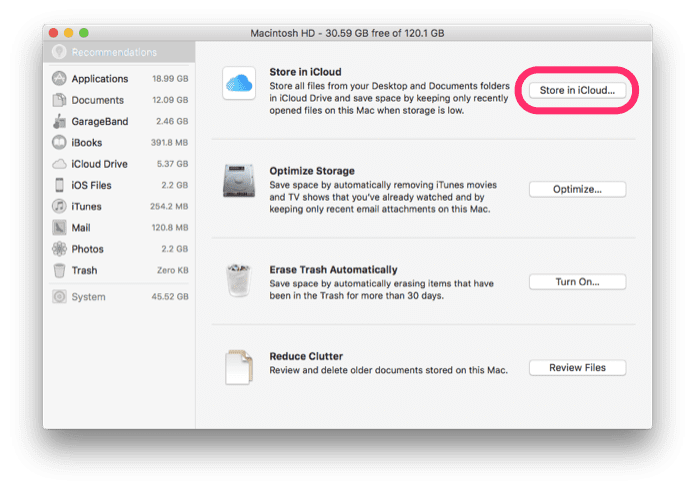Click the 254.2 MB iTunes size
Viewport: 695px width, 490px height.
click(x=169, y=206)
